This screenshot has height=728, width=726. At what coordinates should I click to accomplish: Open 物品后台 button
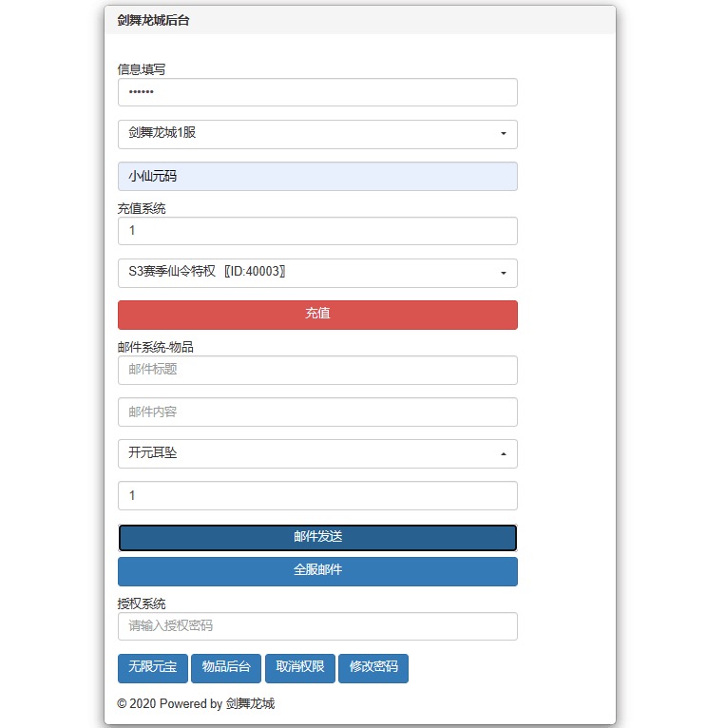[x=226, y=668]
